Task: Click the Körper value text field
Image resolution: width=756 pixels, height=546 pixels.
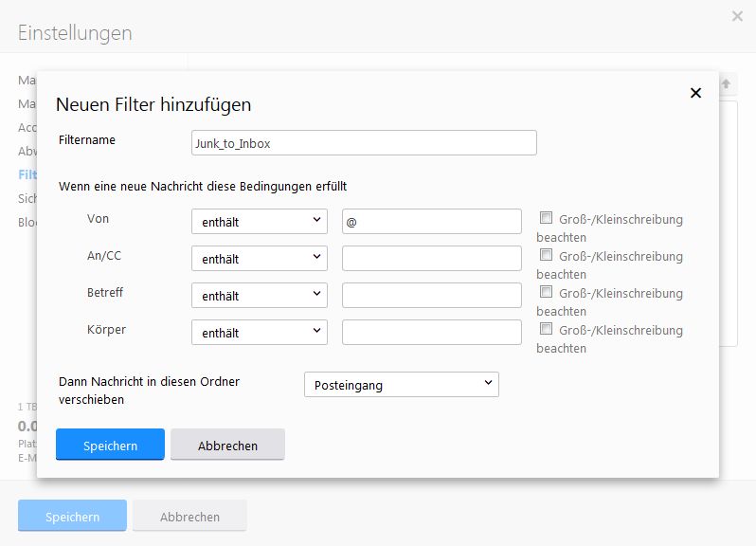Action: [x=431, y=332]
